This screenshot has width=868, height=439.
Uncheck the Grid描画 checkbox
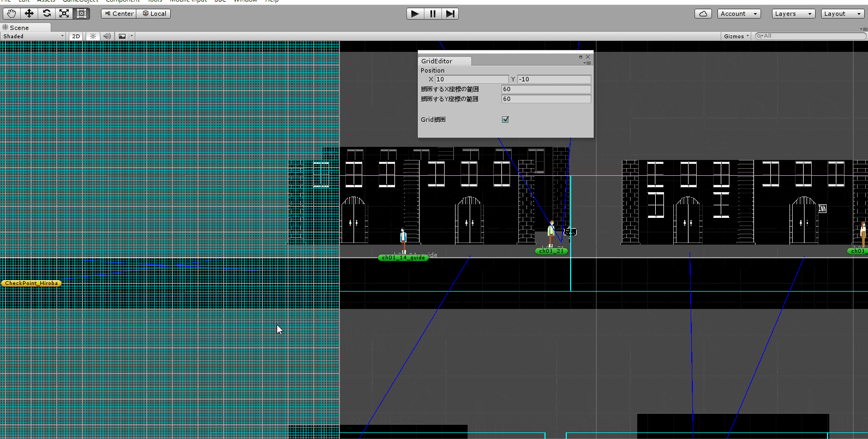(505, 120)
